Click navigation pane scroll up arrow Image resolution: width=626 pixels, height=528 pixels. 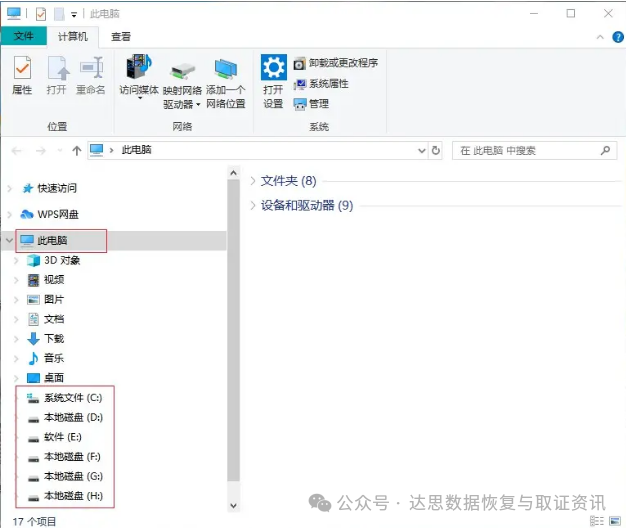pyautogui.click(x=234, y=173)
